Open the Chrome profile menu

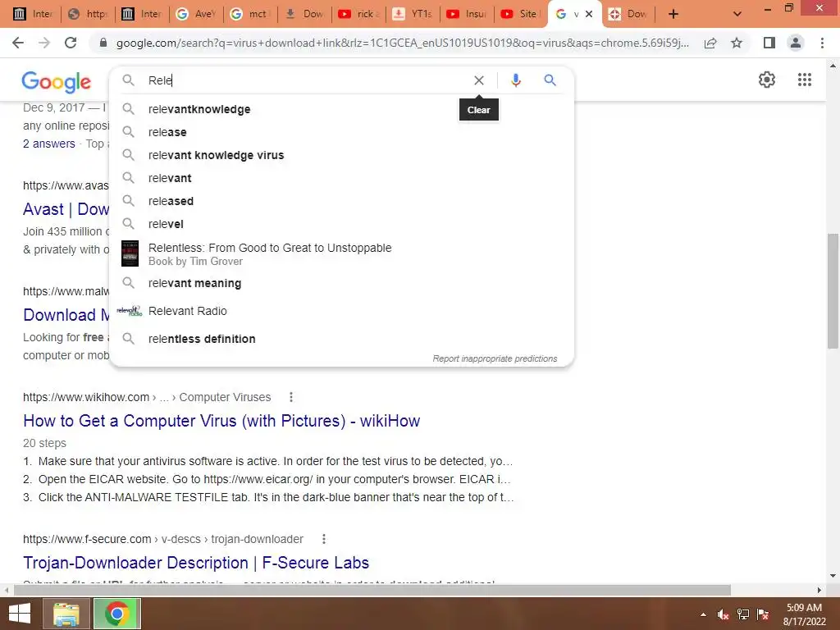point(796,43)
